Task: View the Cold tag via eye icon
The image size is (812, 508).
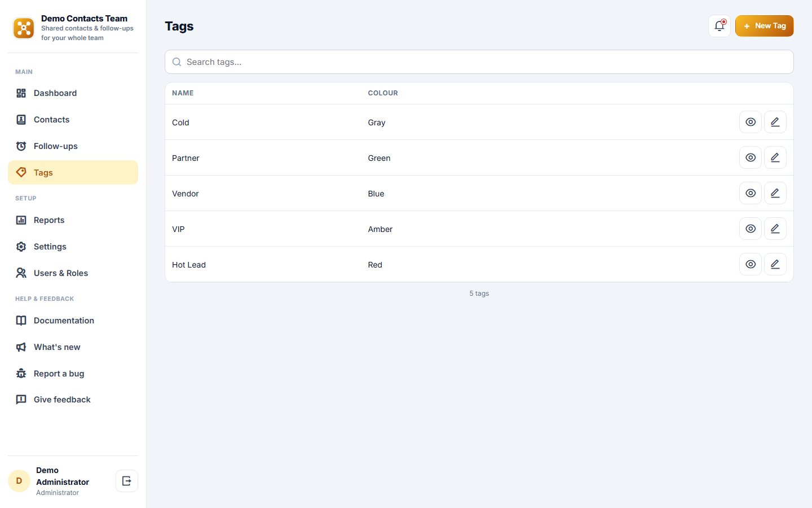Action: [751, 122]
